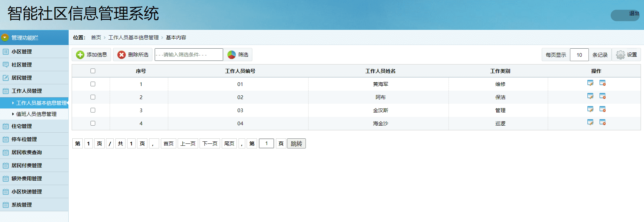
Task: Click the 退出 logout button
Action: pos(625,15)
